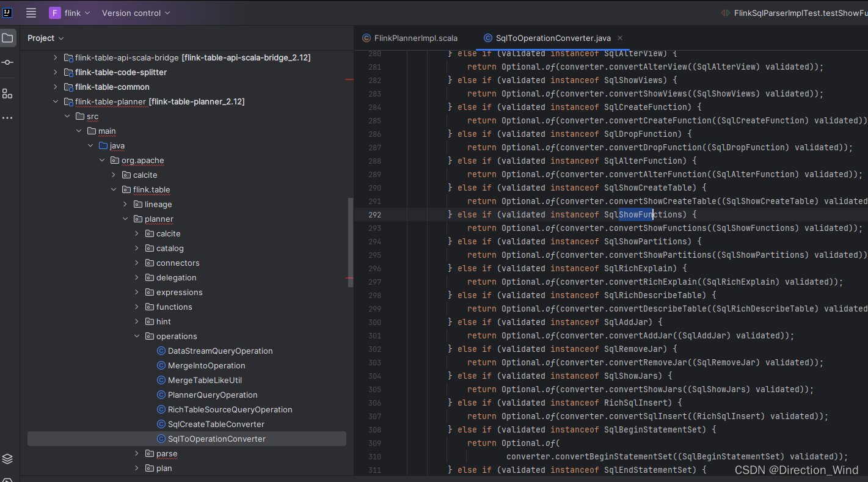Click the class icon of DataStreamQueryOperation

(161, 351)
